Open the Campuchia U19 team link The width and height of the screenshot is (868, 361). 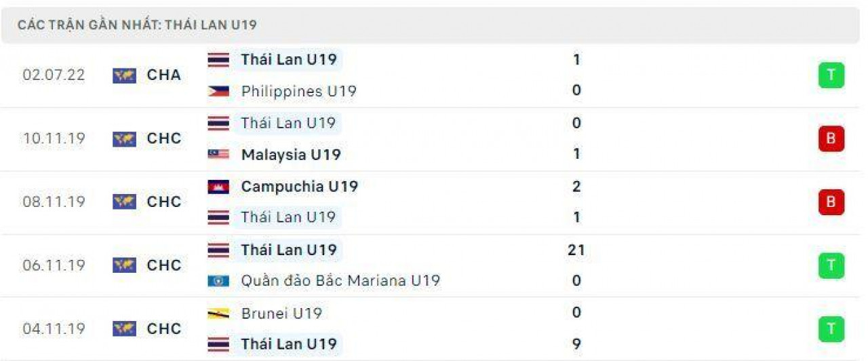(299, 187)
